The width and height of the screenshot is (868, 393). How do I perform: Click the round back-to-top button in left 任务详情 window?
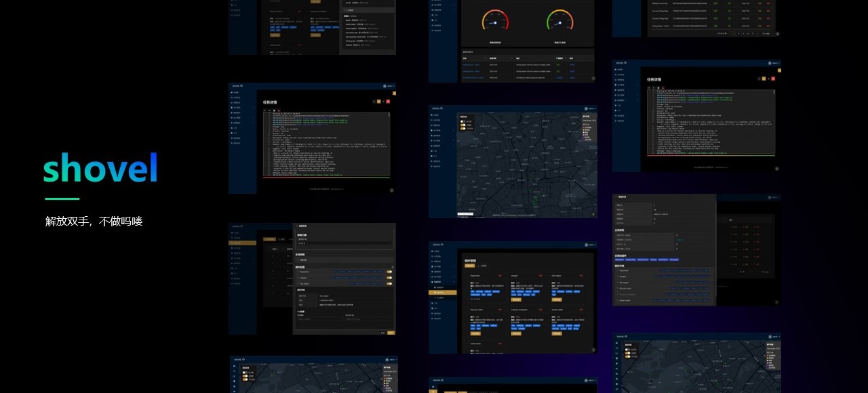391,190
